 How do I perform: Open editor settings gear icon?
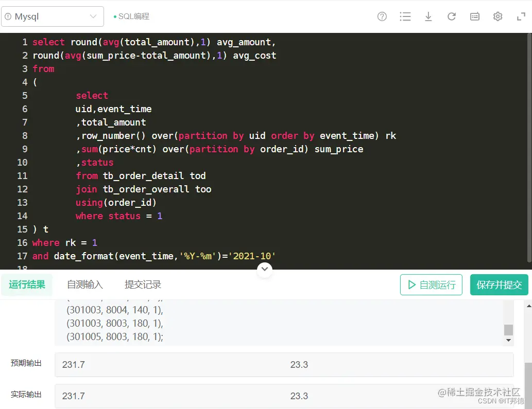[497, 16]
